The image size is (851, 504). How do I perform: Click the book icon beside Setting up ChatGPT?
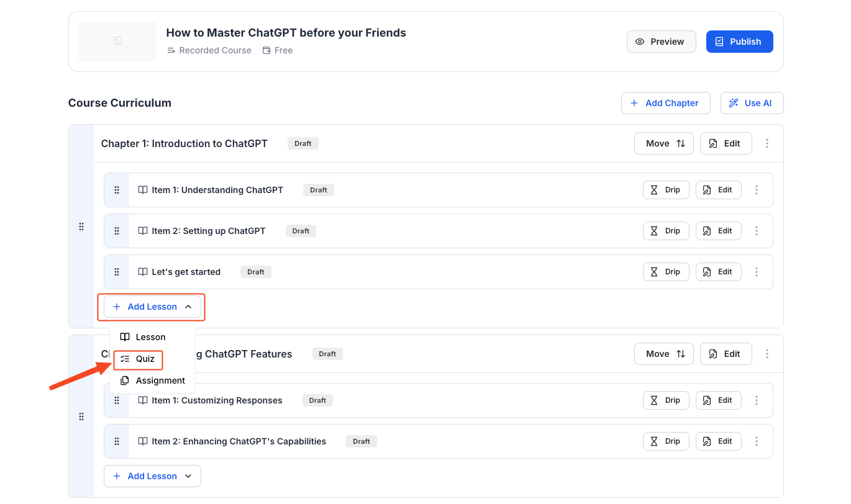(143, 231)
